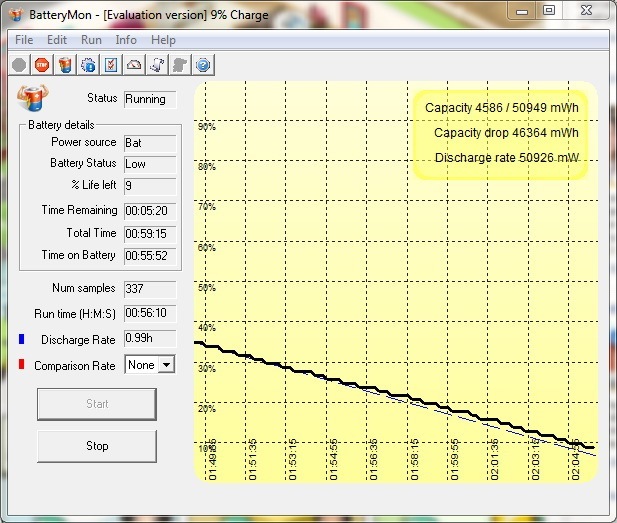This screenshot has height=523, width=617.
Task: Click the checklist toolbar icon
Action: pos(111,65)
